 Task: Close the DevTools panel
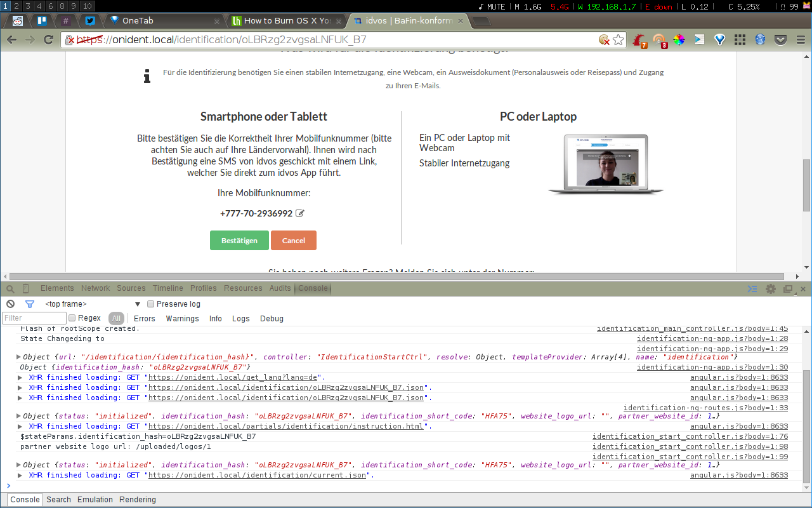[803, 289]
